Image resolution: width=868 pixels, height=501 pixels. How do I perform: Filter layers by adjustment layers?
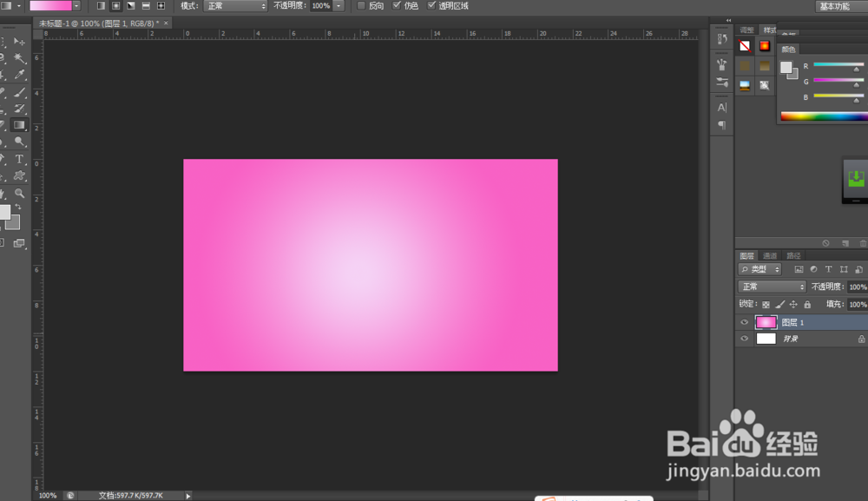tap(814, 269)
